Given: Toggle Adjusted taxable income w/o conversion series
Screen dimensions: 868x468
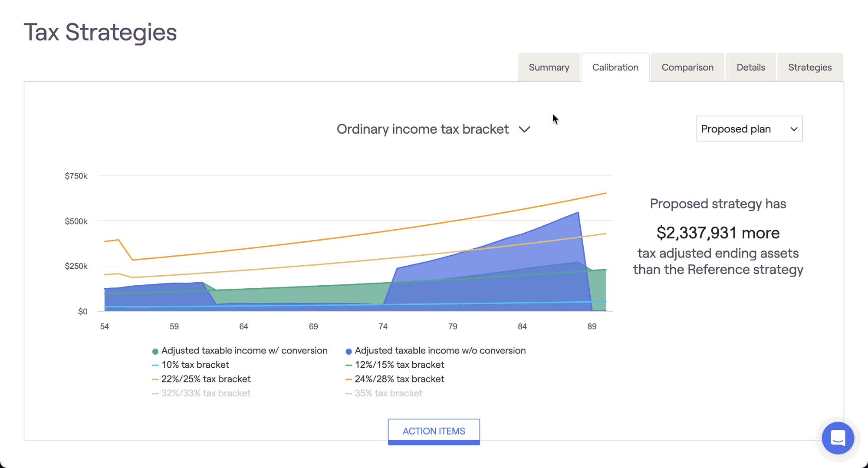Looking at the screenshot, I should [x=440, y=351].
